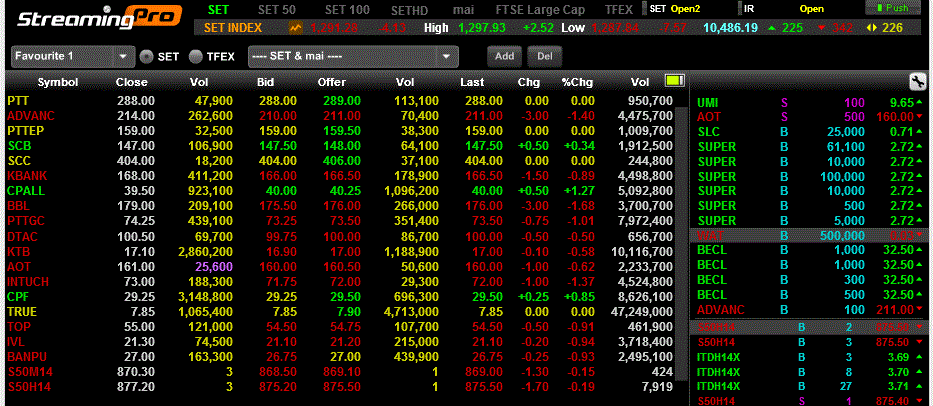Click the Del button

[545, 56]
